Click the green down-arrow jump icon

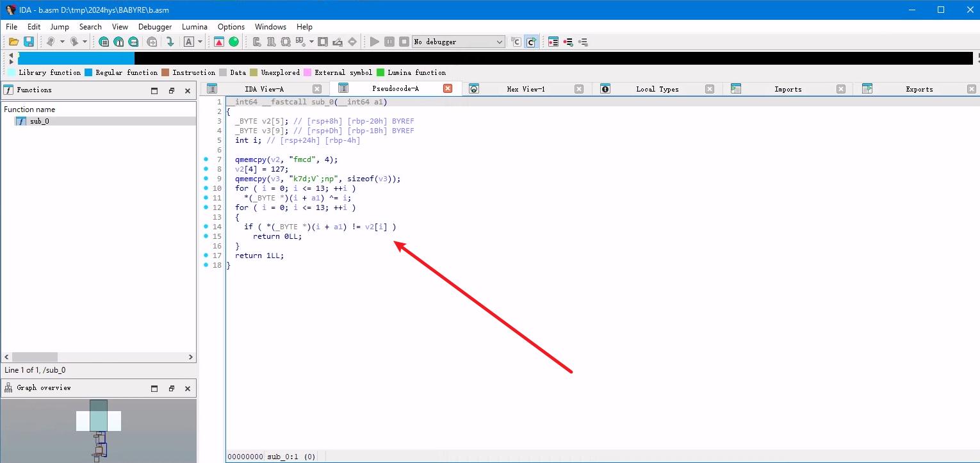(170, 42)
